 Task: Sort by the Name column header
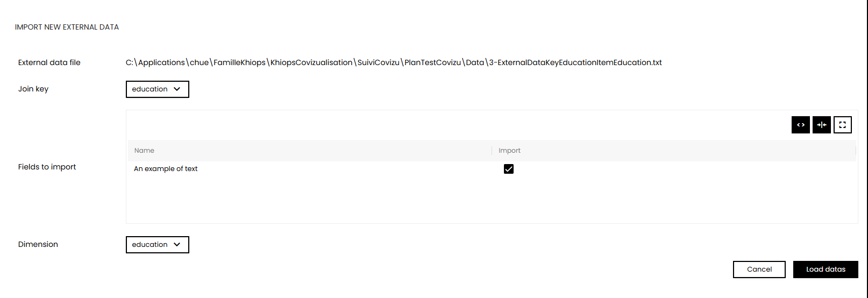[x=144, y=151]
